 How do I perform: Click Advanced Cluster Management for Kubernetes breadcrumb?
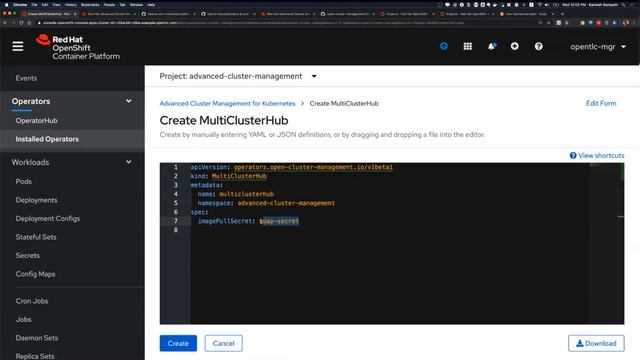227,104
